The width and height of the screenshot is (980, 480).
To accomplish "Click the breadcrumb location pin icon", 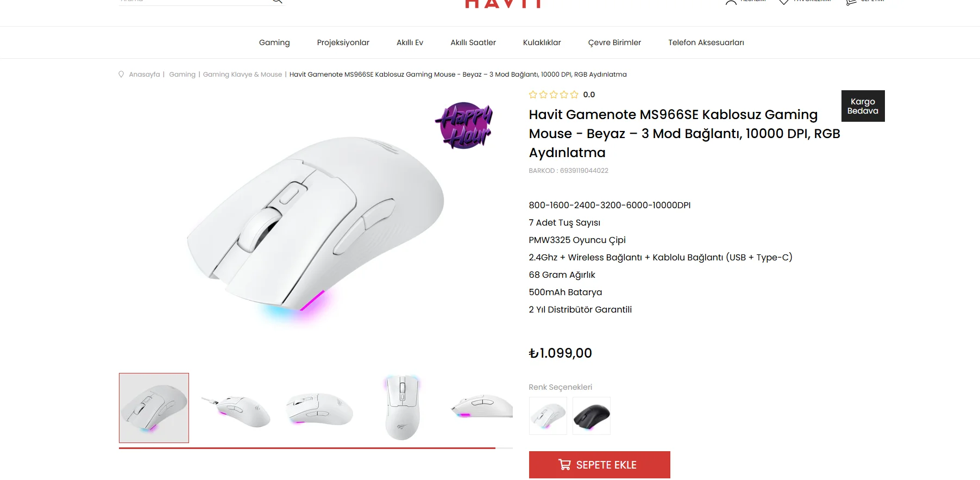I will (121, 74).
